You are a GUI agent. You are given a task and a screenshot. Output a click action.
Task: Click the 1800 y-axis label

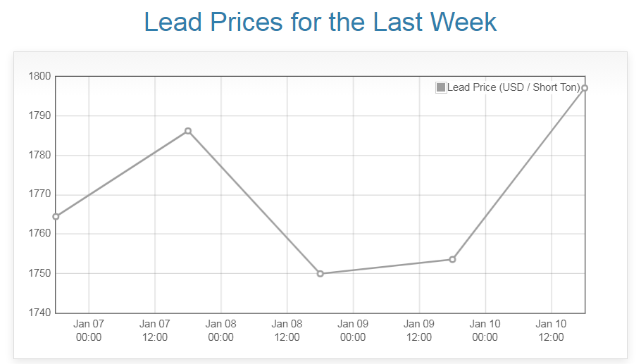(x=38, y=76)
